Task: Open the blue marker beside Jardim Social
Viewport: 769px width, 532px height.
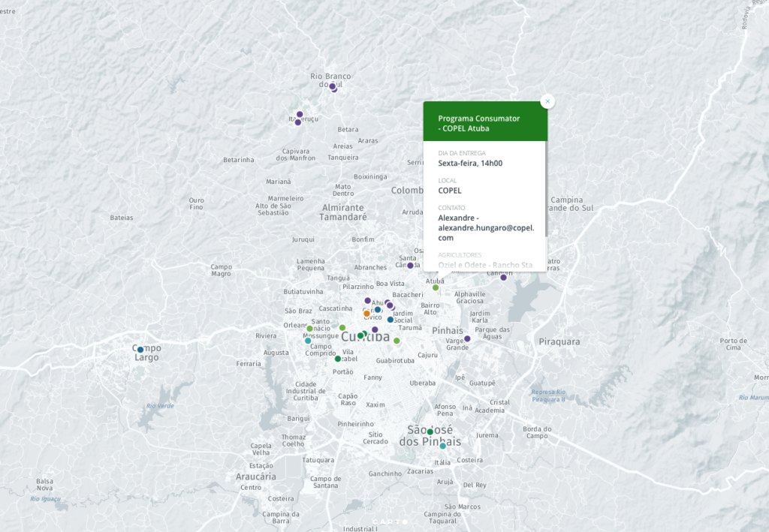Action: (x=391, y=320)
